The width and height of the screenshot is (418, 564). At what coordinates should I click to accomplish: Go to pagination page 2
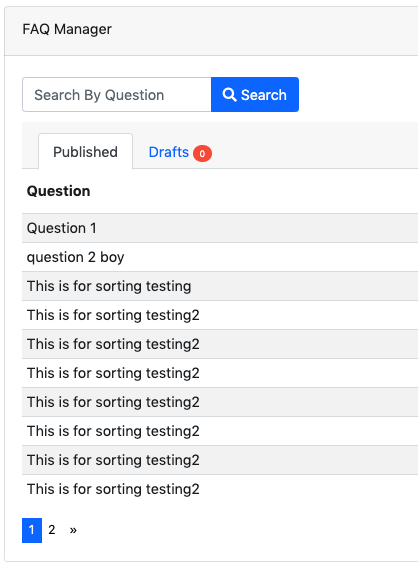pos(52,530)
